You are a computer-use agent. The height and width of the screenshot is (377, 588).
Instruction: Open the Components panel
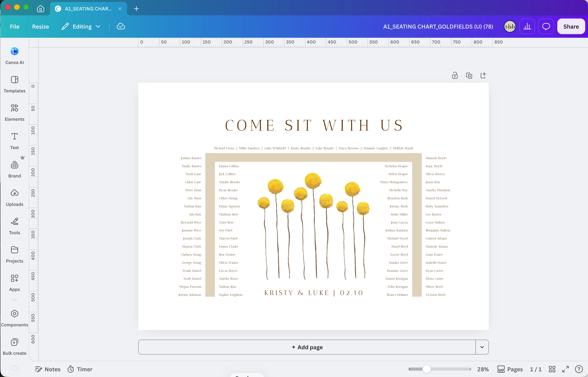(x=14, y=318)
